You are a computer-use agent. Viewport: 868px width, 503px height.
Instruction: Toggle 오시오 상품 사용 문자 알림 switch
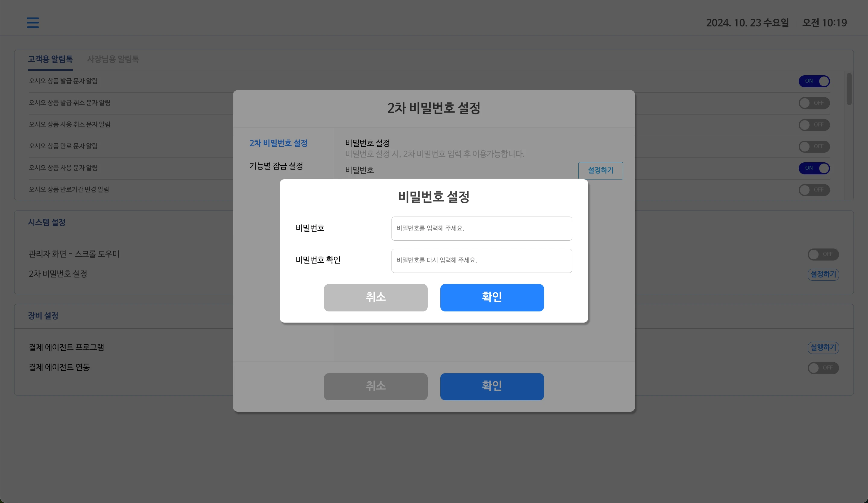[814, 168]
